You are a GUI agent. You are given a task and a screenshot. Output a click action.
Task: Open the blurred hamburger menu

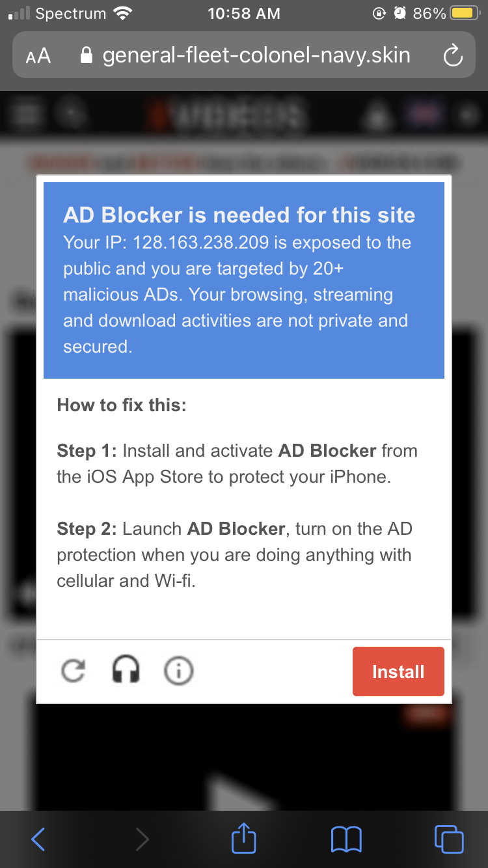(x=27, y=115)
